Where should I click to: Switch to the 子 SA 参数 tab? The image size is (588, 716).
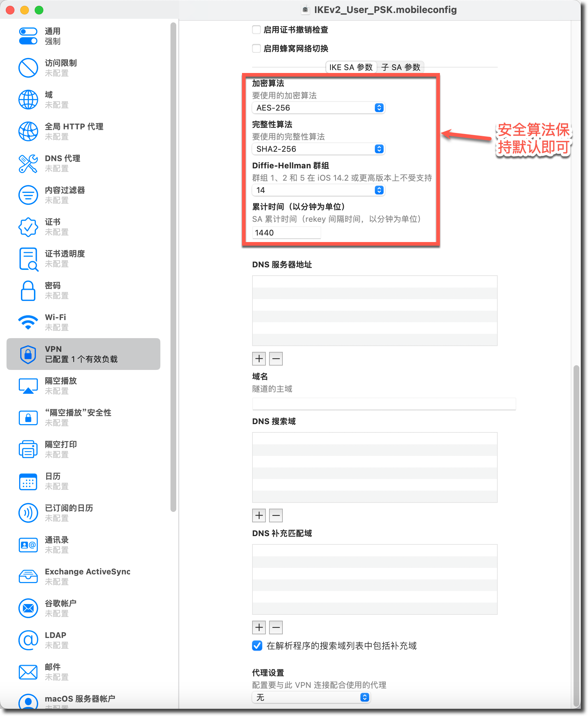(x=401, y=67)
